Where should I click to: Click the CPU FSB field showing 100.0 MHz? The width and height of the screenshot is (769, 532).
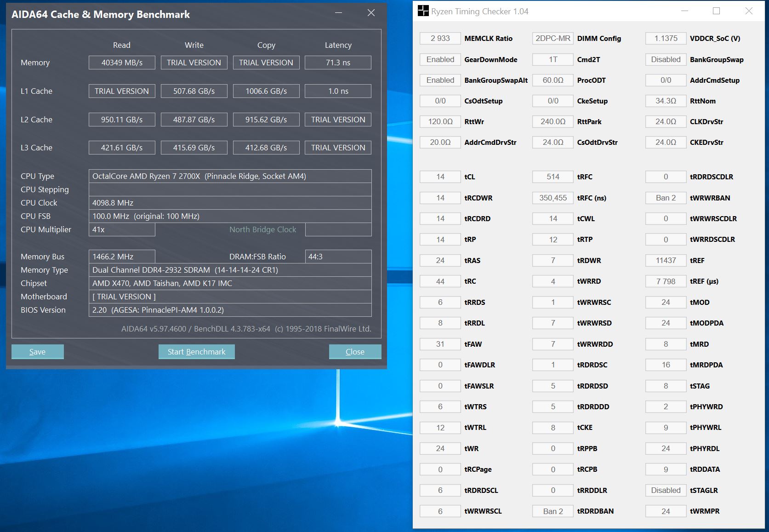point(230,216)
